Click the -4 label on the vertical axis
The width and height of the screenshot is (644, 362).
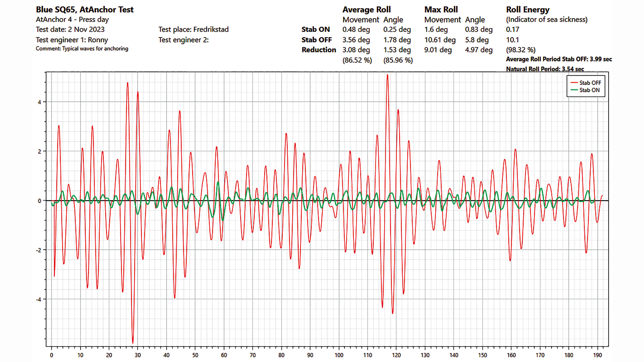tap(39, 300)
